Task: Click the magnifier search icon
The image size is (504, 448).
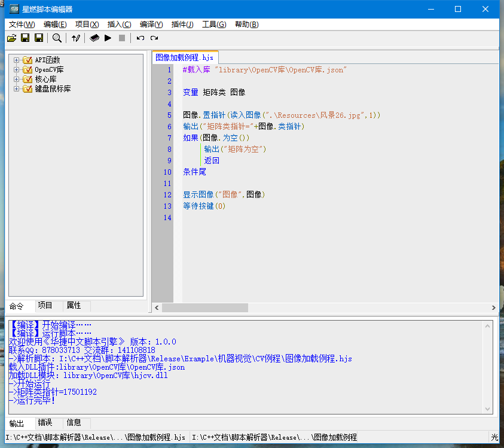Action: click(x=57, y=38)
